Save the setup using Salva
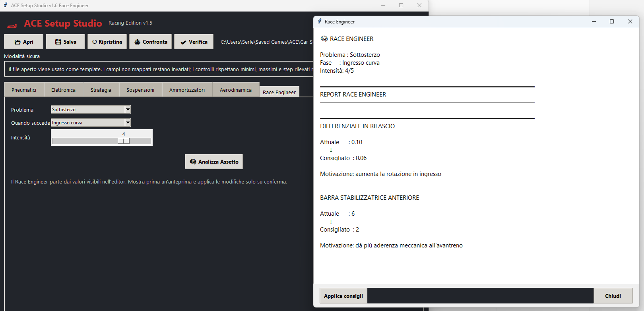This screenshot has height=311, width=644. [x=66, y=42]
